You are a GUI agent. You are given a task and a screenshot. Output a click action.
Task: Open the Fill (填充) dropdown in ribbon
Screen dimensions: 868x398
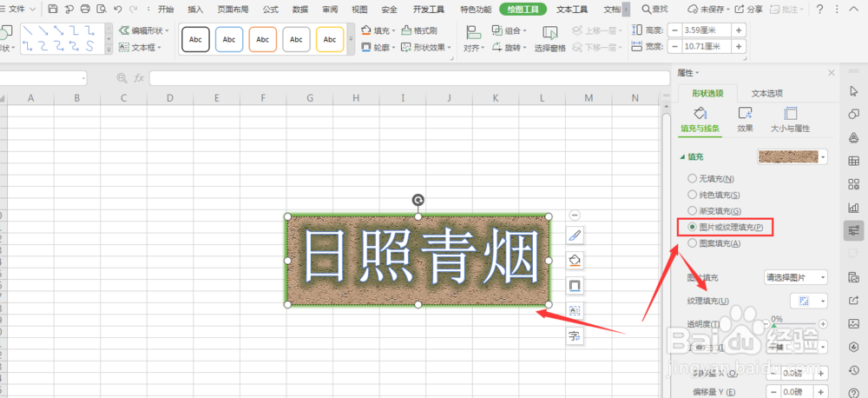pyautogui.click(x=393, y=30)
